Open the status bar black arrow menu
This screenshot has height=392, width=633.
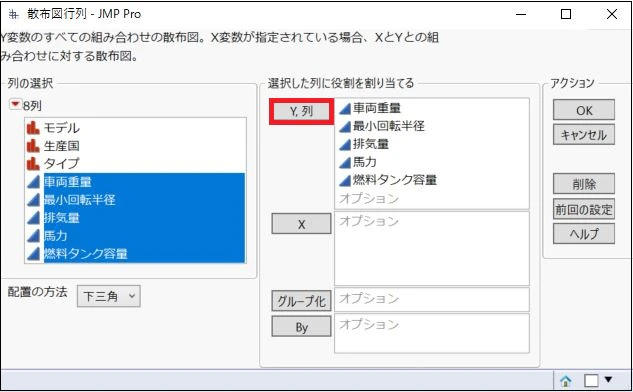click(608, 379)
